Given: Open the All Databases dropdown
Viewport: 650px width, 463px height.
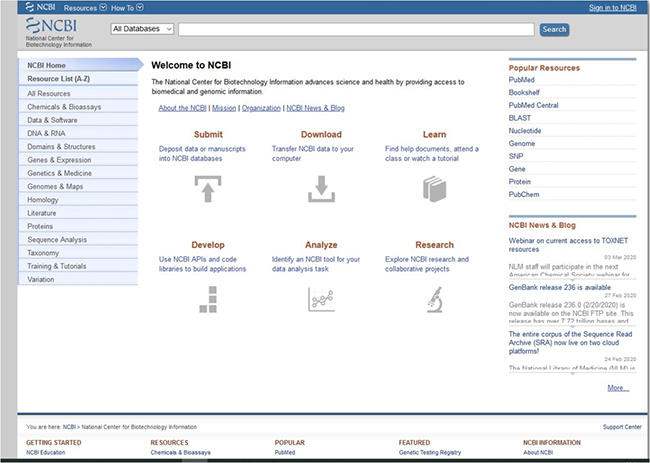Looking at the screenshot, I should pos(142,29).
